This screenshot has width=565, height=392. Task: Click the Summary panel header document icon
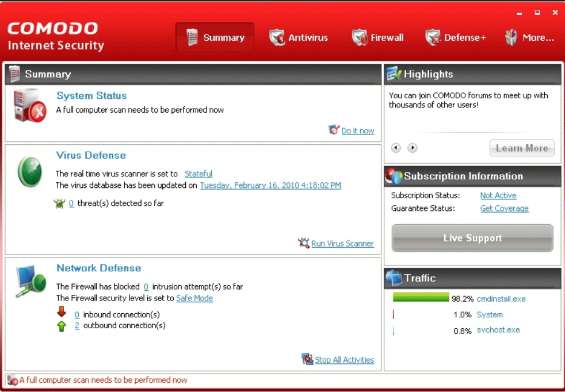14,74
